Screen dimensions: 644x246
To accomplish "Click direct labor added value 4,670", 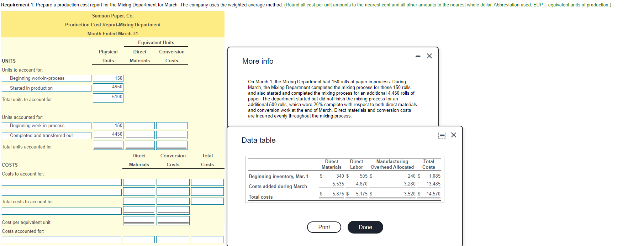I will pos(361,184).
